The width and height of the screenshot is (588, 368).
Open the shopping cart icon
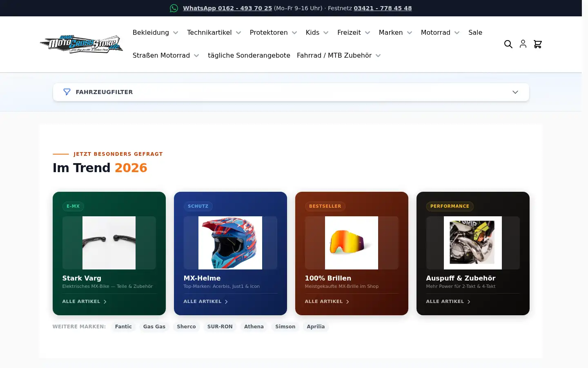point(538,44)
